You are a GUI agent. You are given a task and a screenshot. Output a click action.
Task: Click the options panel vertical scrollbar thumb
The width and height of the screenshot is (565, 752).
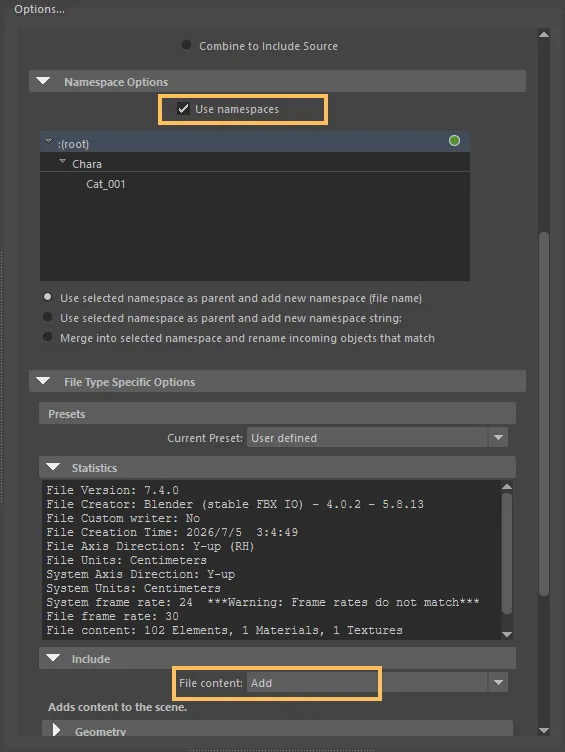tap(544, 414)
